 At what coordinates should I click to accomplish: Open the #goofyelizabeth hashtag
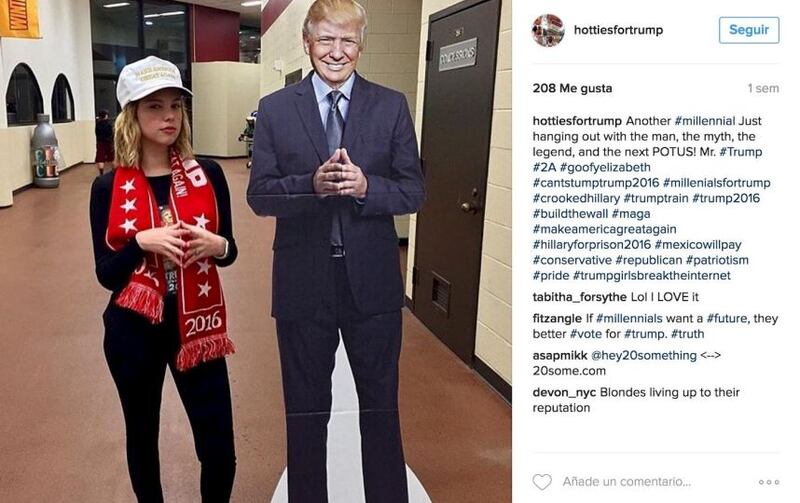[x=605, y=167]
